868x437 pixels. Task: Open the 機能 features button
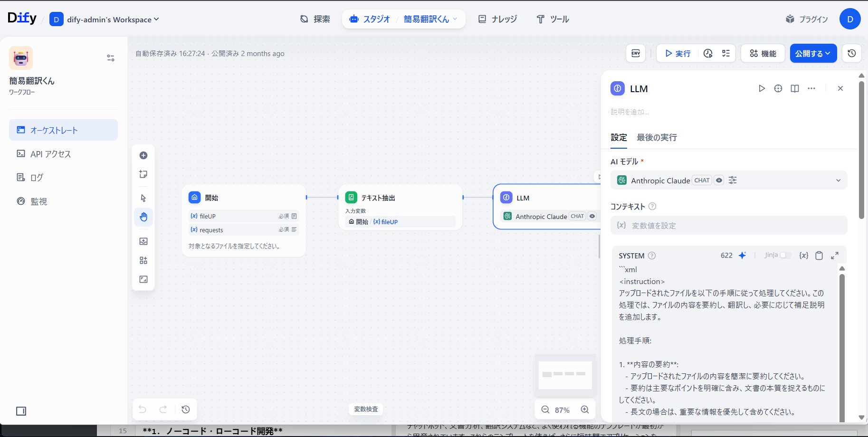763,53
